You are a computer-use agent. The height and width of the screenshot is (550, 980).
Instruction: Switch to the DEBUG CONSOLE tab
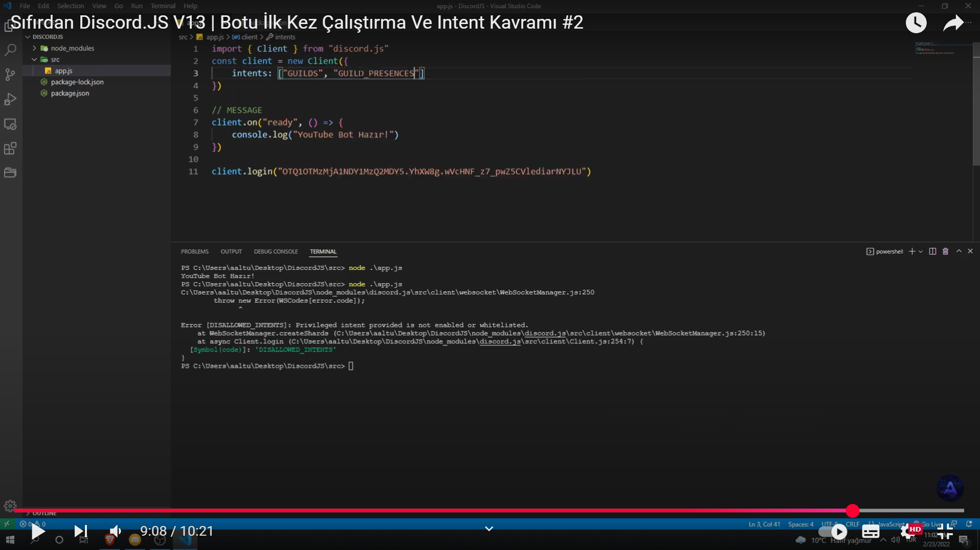[276, 251]
